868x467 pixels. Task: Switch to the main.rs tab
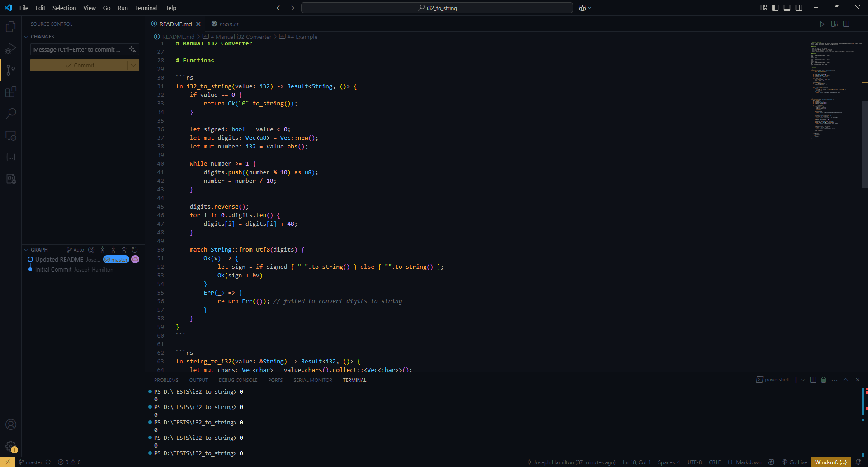click(229, 24)
